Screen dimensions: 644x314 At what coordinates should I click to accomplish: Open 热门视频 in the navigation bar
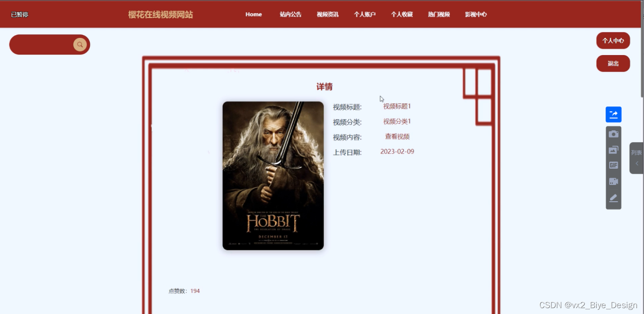pyautogui.click(x=439, y=14)
